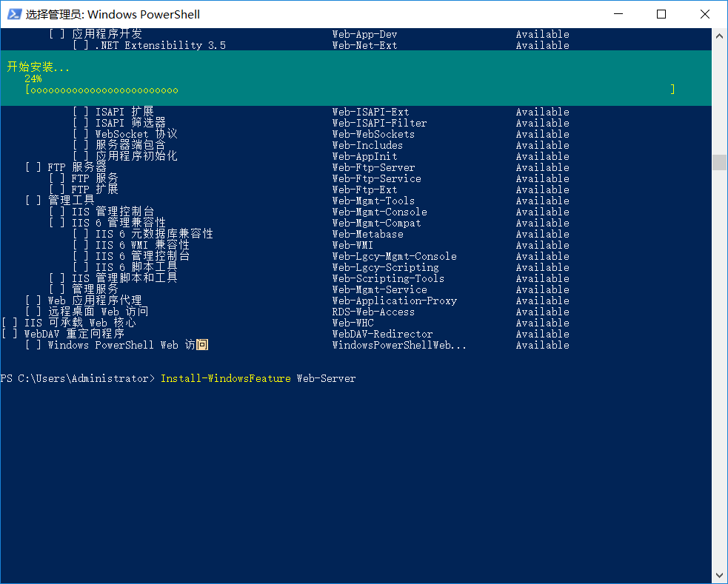
Task: Click the minimize button
Action: pos(619,14)
